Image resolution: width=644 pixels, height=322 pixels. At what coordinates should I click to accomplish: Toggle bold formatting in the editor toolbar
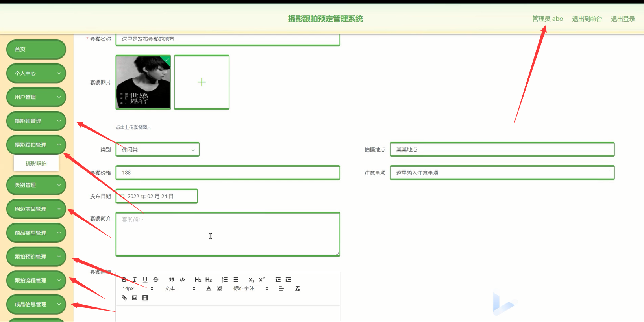point(124,279)
